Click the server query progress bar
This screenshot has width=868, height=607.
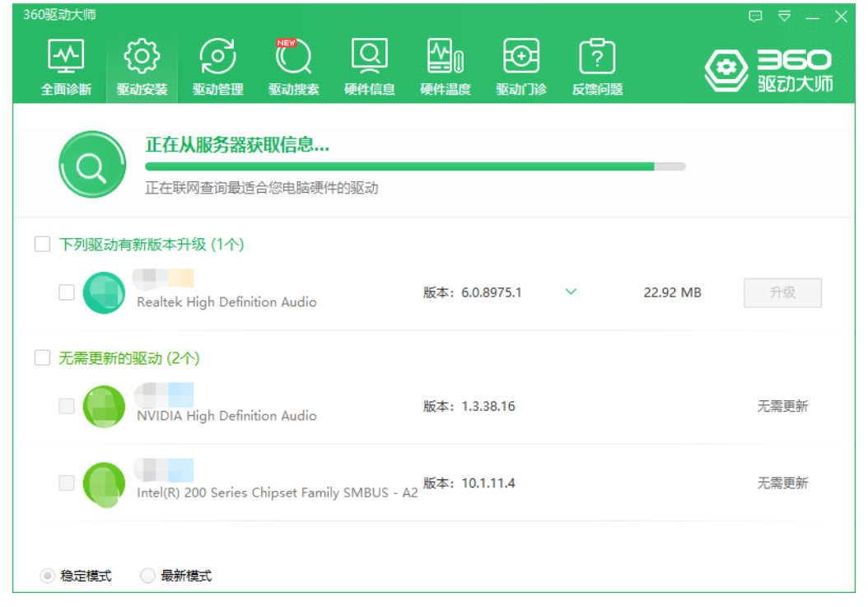(x=415, y=166)
